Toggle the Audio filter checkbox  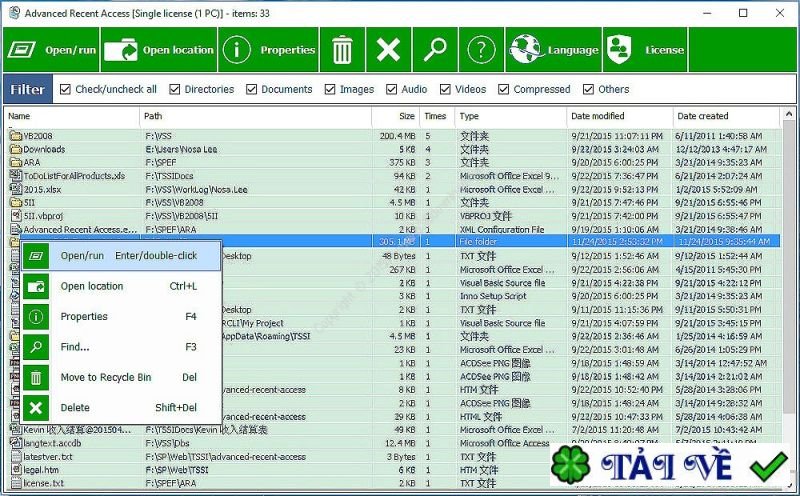click(391, 89)
